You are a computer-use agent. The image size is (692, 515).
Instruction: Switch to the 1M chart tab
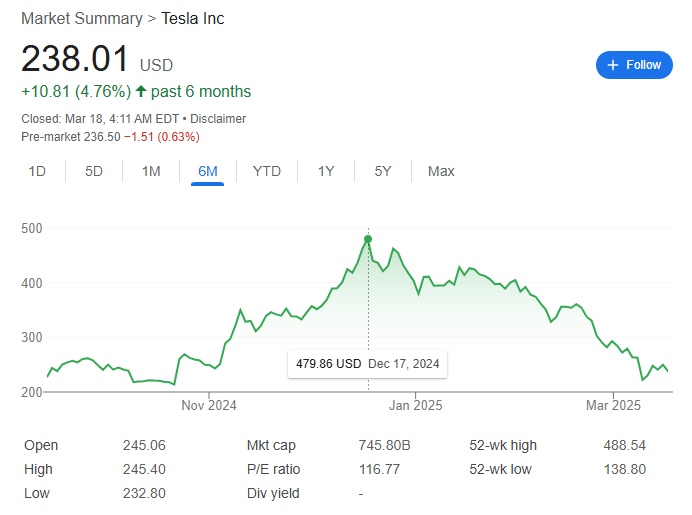[151, 171]
